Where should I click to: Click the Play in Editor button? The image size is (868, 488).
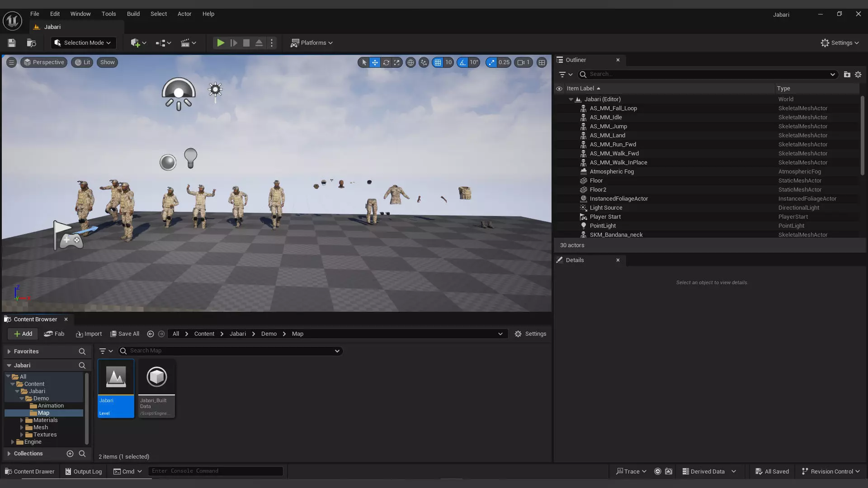(x=220, y=43)
